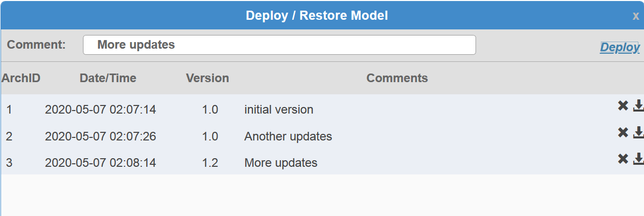This screenshot has width=644, height=216.
Task: Click the Date/Time column header
Action: pos(108,78)
